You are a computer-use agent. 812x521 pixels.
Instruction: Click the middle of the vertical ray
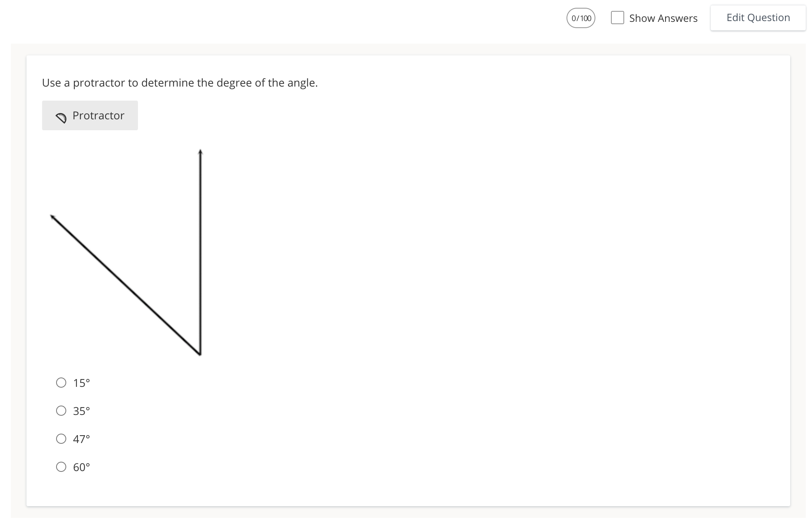tap(200, 253)
